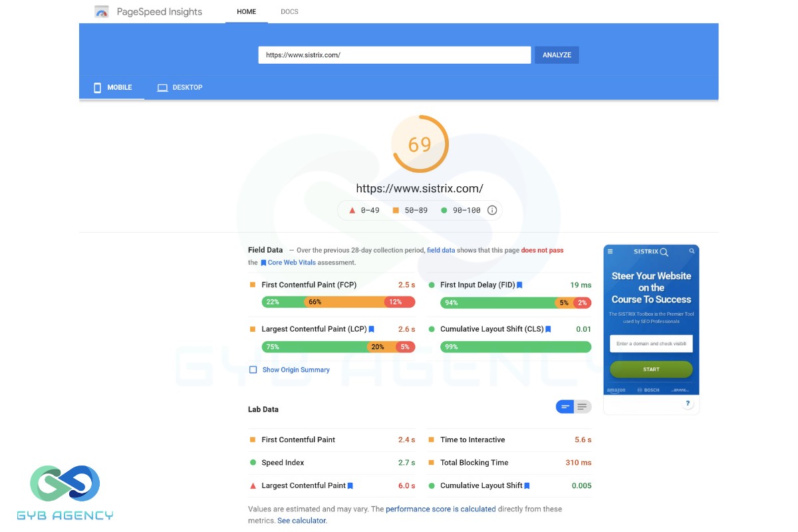Click the Lab Data First Contentful Paint row
This screenshot has width=798, height=532.
[x=332, y=440]
